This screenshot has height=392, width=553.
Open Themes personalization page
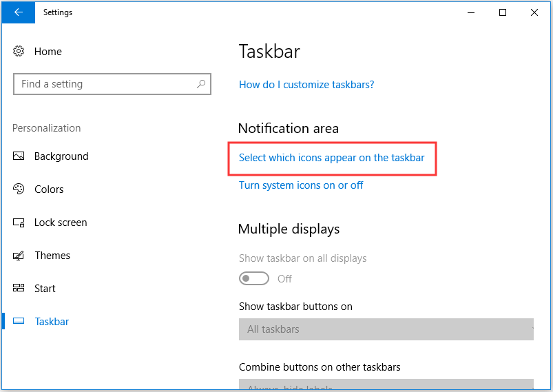tap(52, 256)
